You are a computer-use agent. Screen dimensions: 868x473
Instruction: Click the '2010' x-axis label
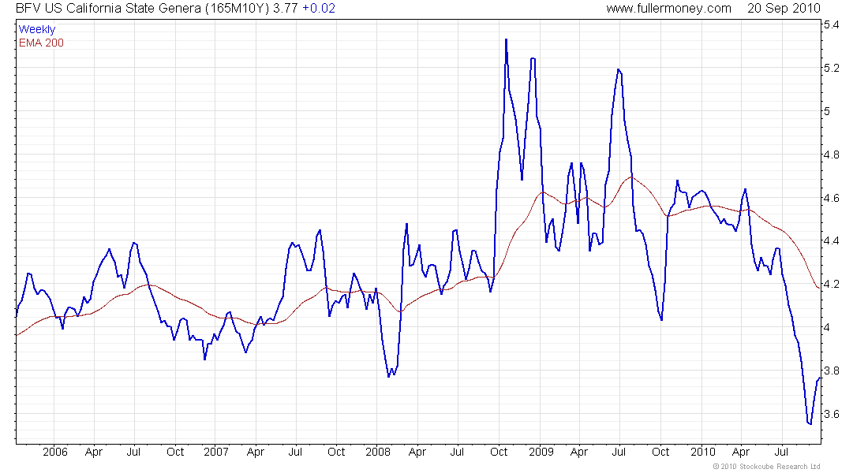702,452
